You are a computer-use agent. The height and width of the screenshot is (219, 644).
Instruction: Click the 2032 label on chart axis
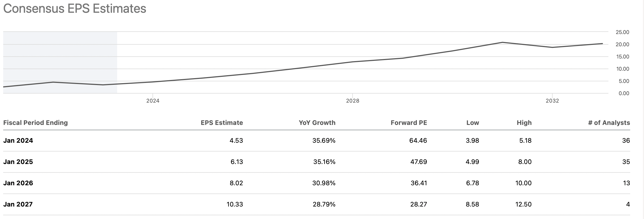click(x=552, y=101)
